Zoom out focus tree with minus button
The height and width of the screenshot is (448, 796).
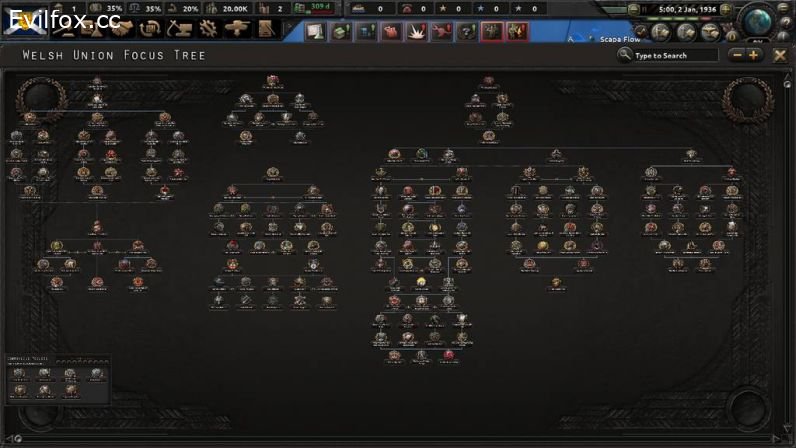coord(738,55)
